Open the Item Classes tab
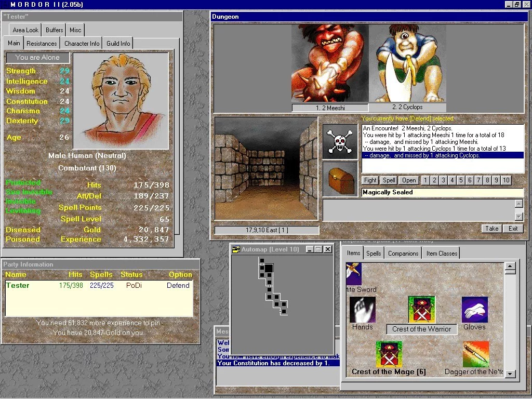 point(442,254)
